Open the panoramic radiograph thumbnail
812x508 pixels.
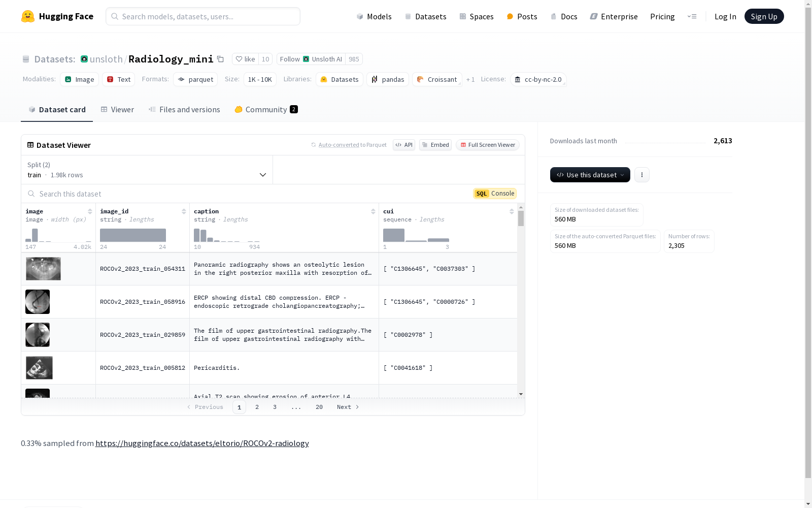pos(43,269)
